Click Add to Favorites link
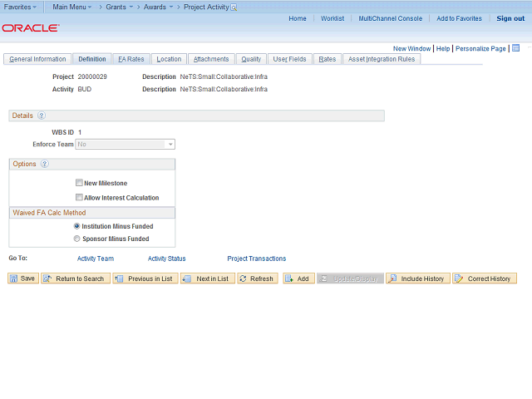 pos(459,18)
